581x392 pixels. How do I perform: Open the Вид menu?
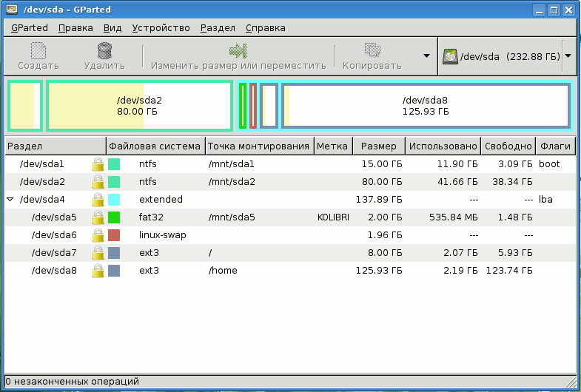[x=112, y=28]
